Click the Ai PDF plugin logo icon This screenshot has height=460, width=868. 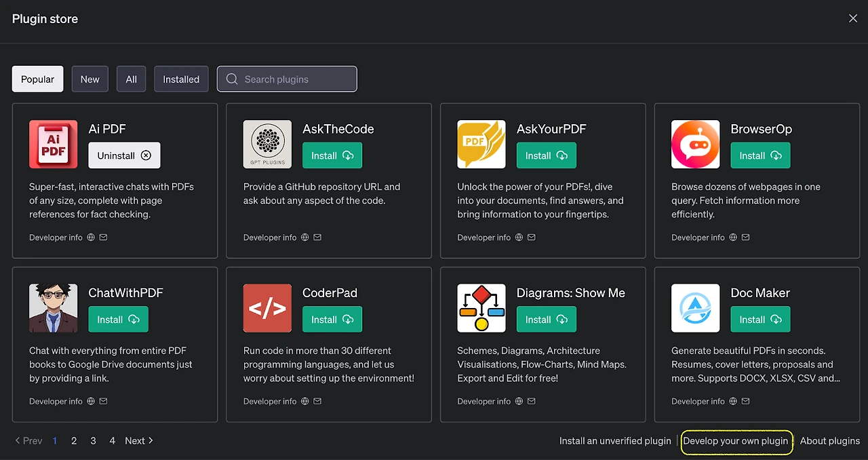click(x=54, y=145)
